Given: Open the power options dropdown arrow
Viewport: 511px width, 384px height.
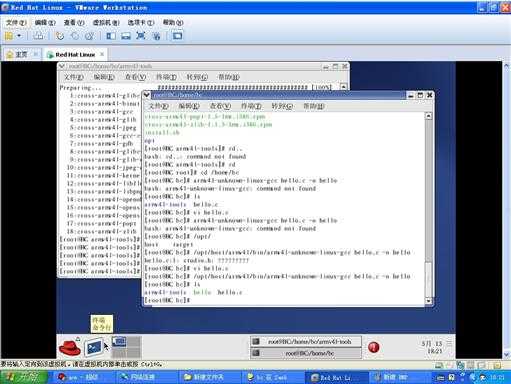Looking at the screenshot, I should [19, 36].
